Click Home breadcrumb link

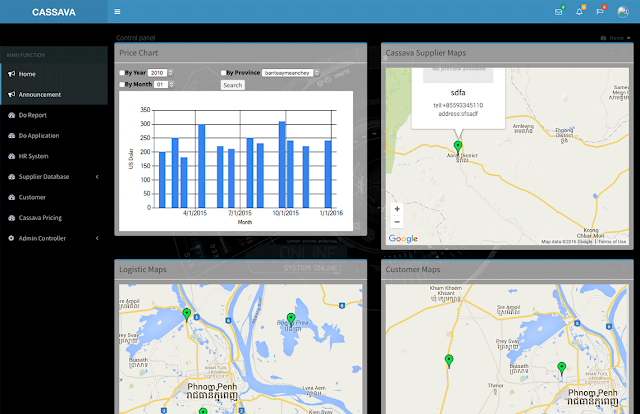[616, 38]
